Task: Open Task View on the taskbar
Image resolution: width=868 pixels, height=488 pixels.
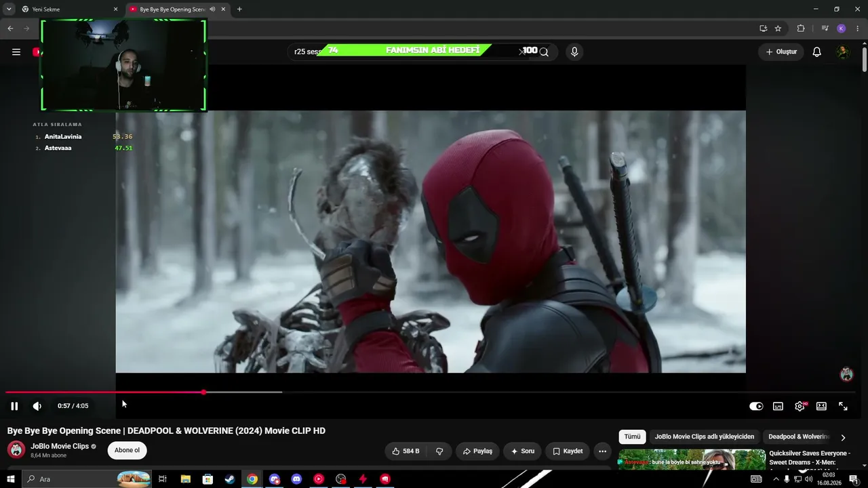Action: point(163,479)
